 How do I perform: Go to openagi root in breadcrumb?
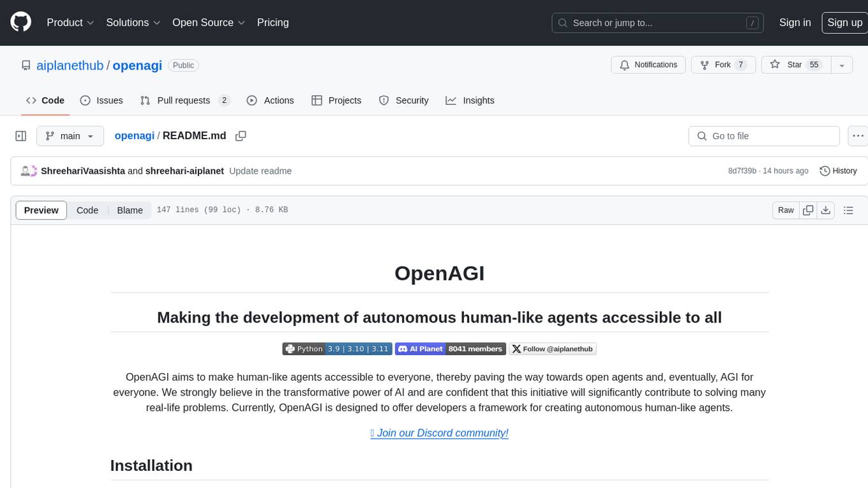tap(135, 135)
